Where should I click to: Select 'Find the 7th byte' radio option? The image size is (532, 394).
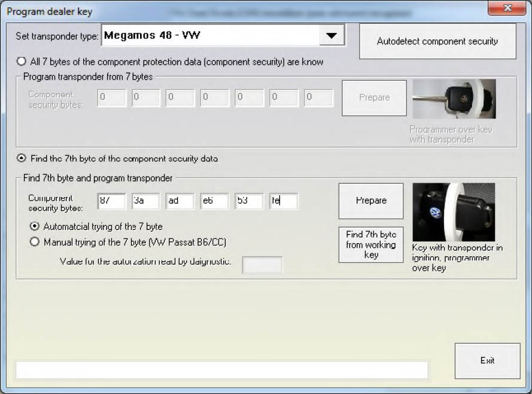point(22,159)
